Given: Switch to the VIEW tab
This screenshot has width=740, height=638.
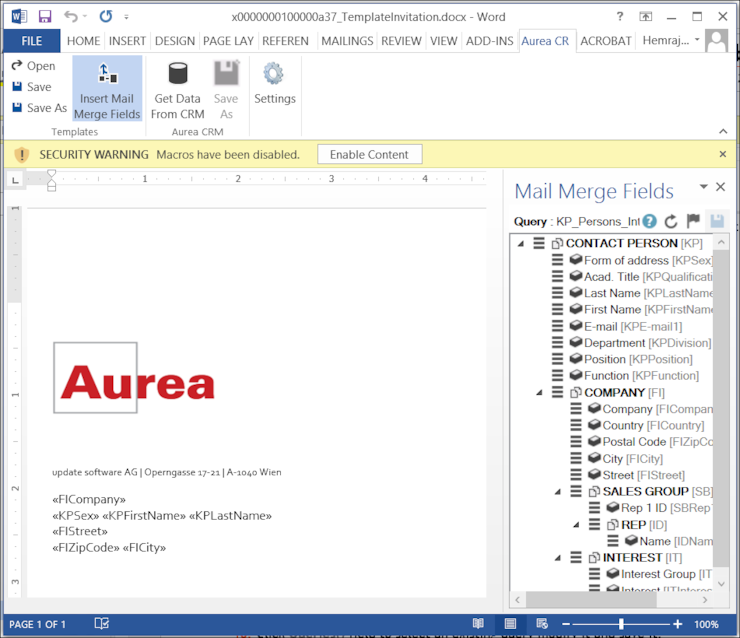Looking at the screenshot, I should 443,41.
